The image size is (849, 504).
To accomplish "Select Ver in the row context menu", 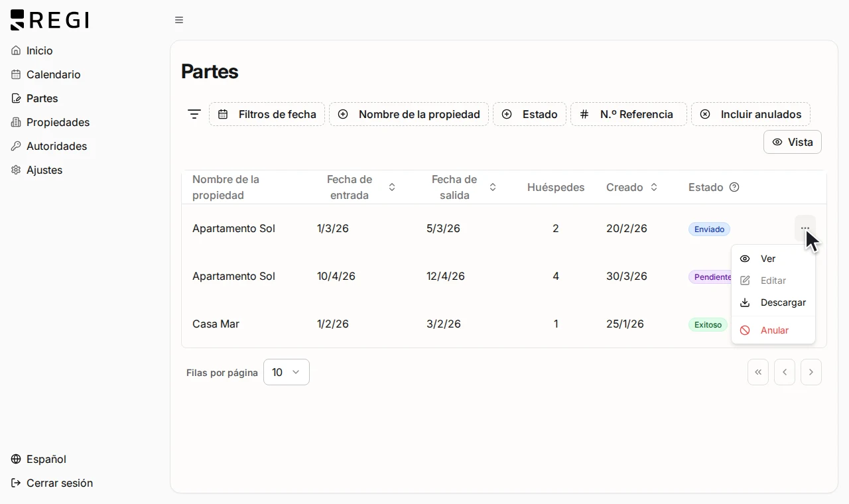I will click(x=773, y=259).
